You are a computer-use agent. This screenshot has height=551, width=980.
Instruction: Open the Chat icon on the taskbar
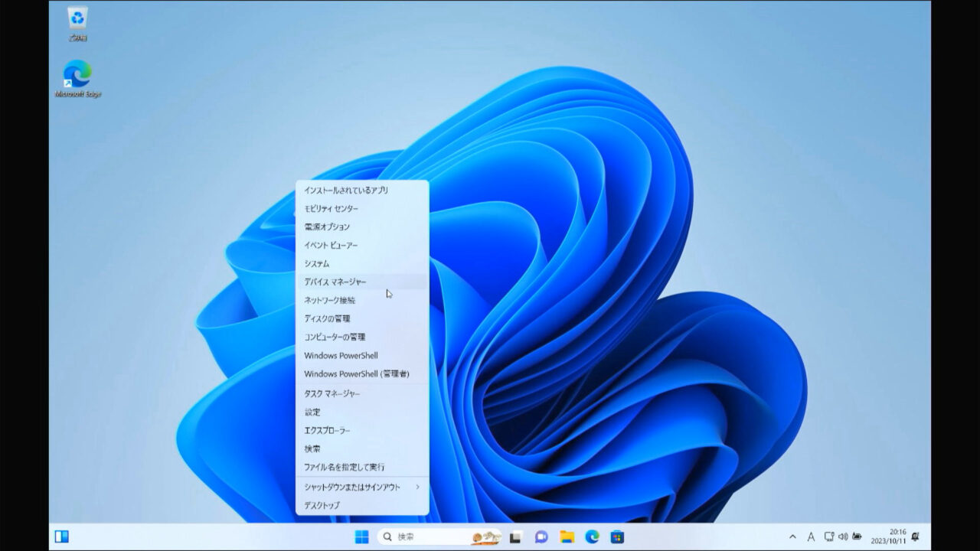click(x=541, y=536)
